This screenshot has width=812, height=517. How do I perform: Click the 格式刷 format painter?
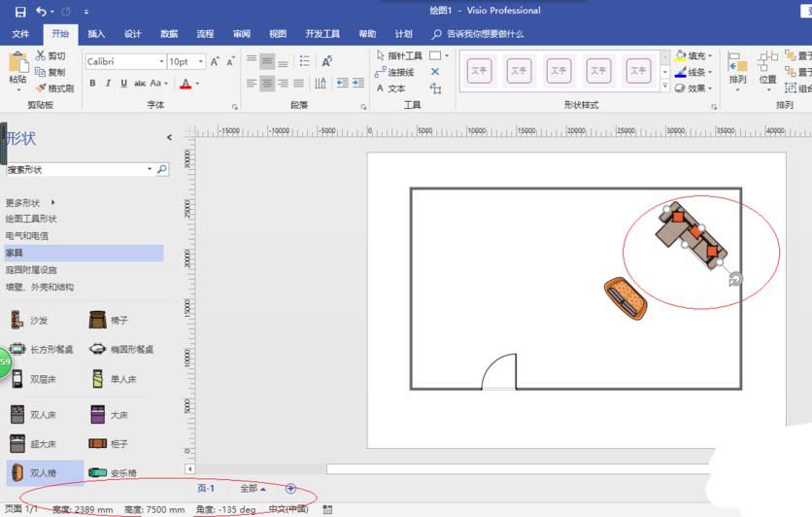tap(54, 88)
